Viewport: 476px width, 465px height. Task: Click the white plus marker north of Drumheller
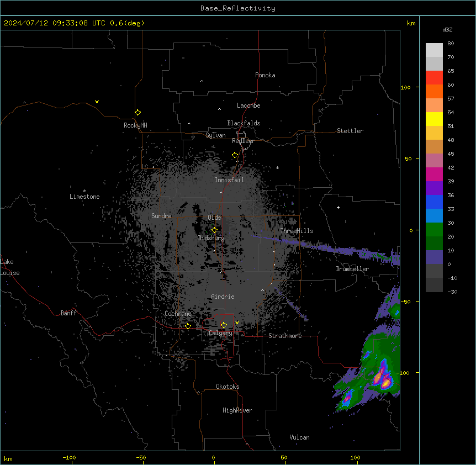coord(338,207)
